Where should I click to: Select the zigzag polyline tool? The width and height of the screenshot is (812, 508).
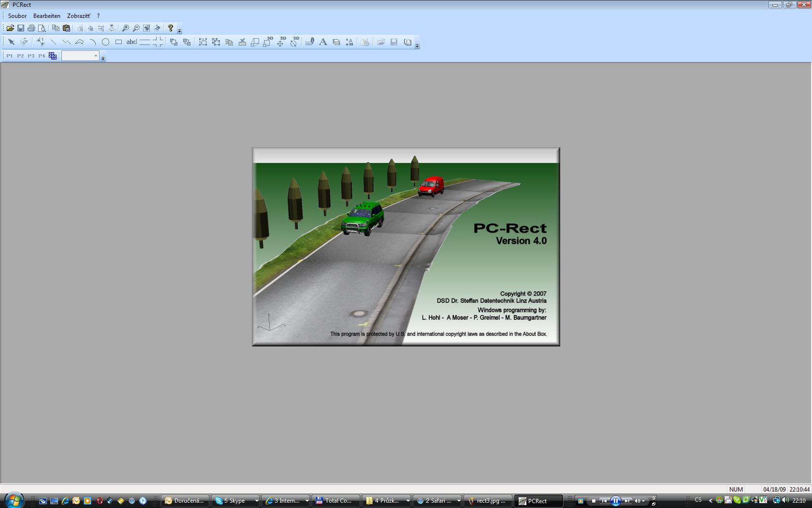[x=66, y=42]
